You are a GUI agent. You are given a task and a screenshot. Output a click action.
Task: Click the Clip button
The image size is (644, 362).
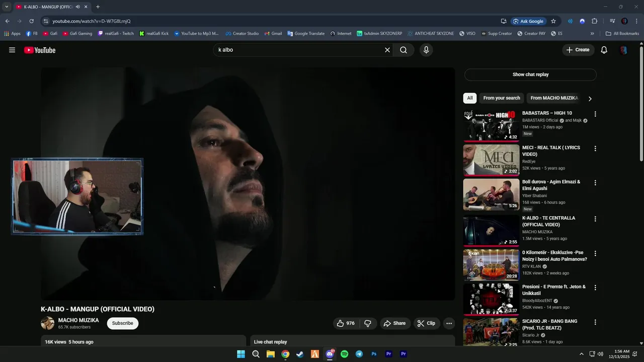(427, 323)
